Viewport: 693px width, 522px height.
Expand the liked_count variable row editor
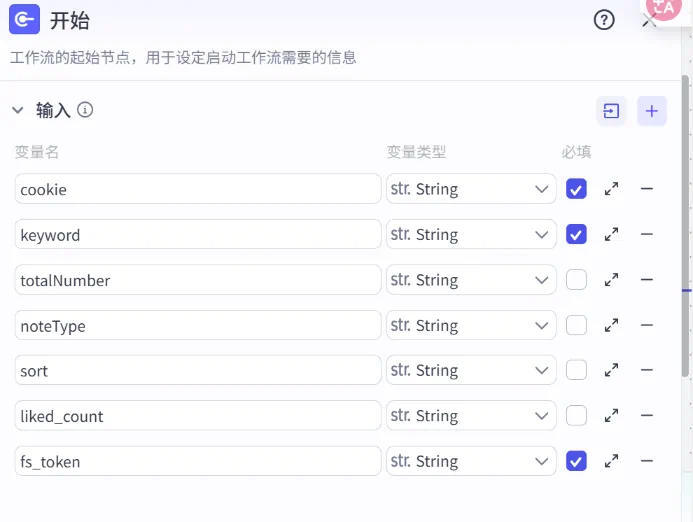(x=611, y=416)
